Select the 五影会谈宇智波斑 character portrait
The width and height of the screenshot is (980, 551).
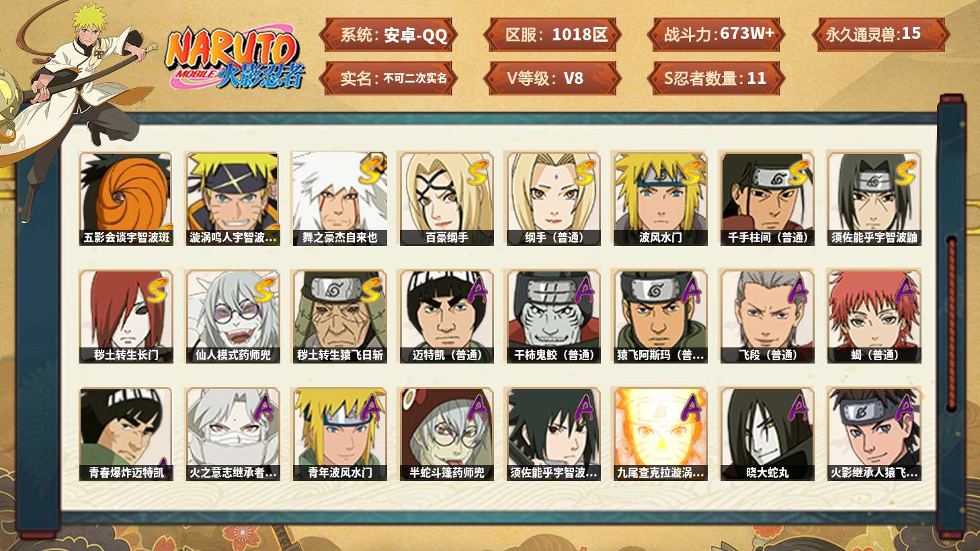click(126, 199)
